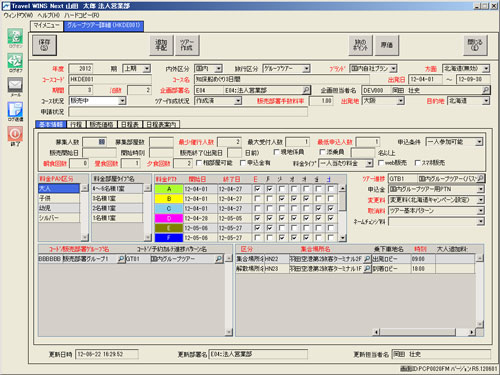Click the Travel WINS title bar icon
Viewport: 500px width, 375px height.
coord(6,6)
